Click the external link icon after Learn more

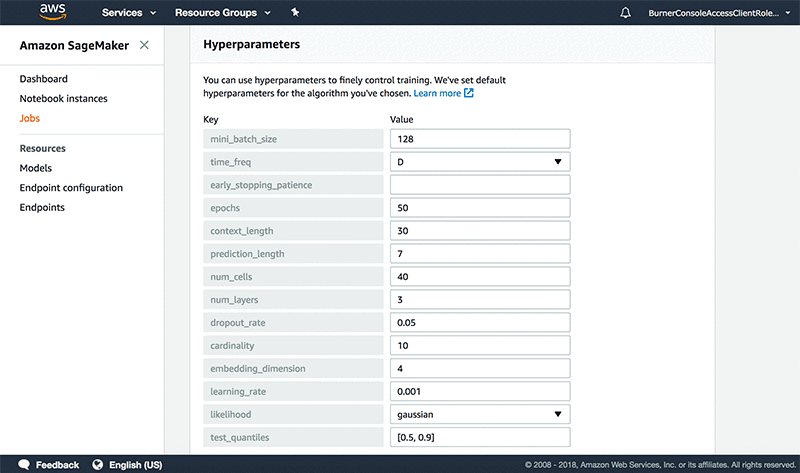click(469, 93)
